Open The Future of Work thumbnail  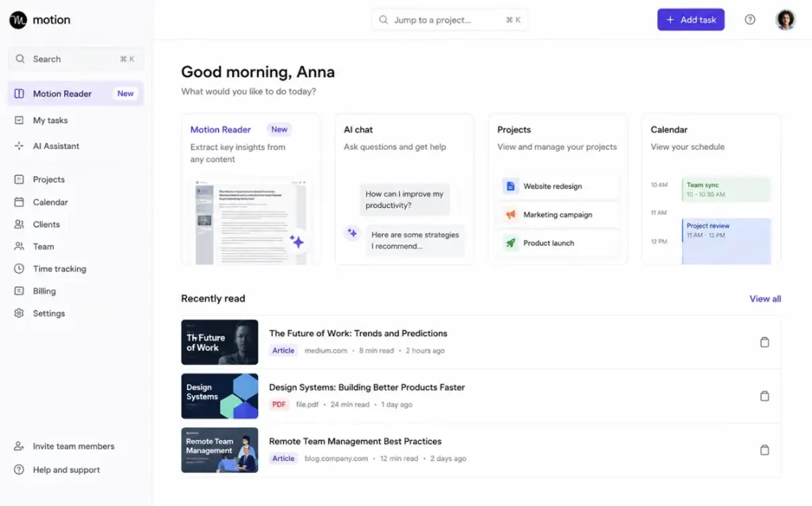tap(220, 343)
